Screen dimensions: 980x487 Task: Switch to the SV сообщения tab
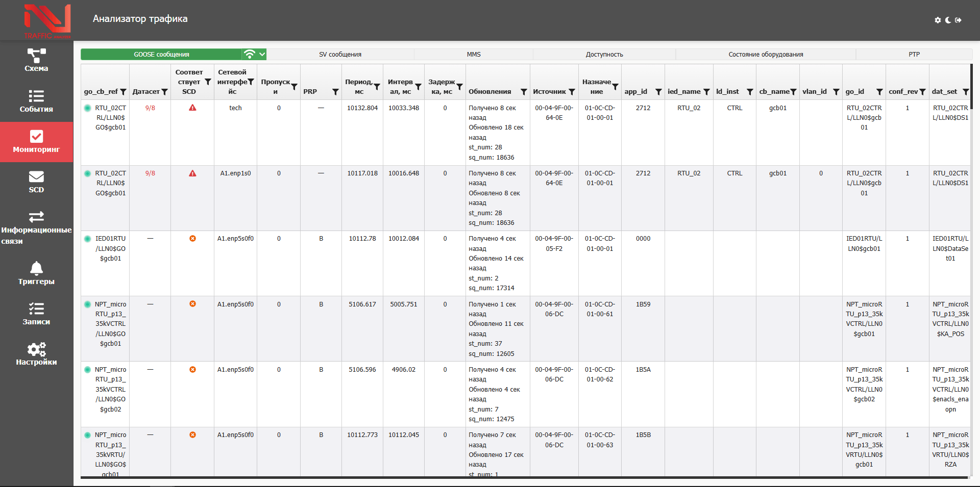[x=340, y=54]
